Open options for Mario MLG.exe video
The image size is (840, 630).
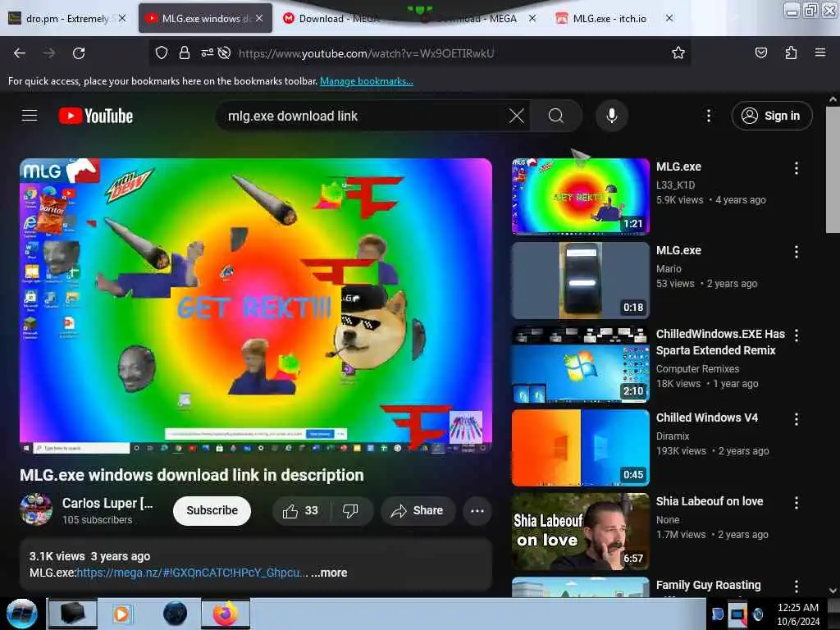(796, 252)
